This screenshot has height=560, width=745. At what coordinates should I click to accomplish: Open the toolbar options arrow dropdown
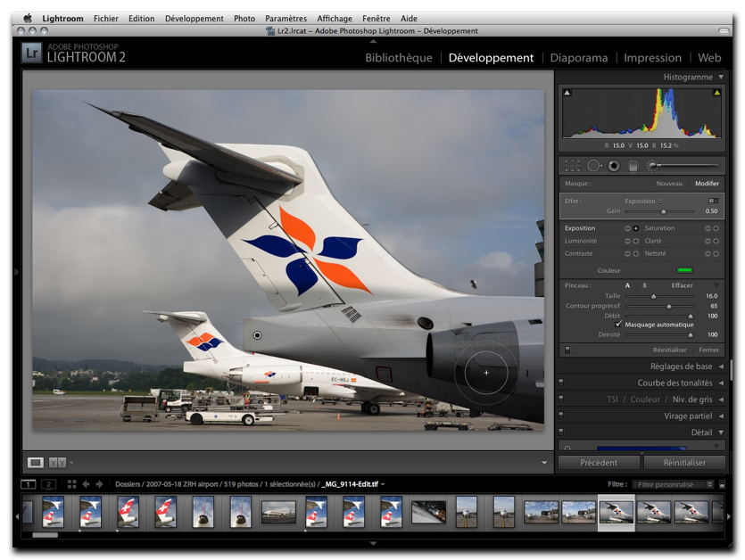[544, 463]
